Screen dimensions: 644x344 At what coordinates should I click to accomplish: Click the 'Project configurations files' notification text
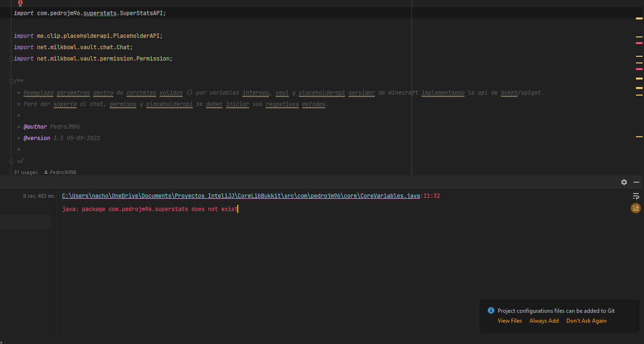(x=556, y=311)
